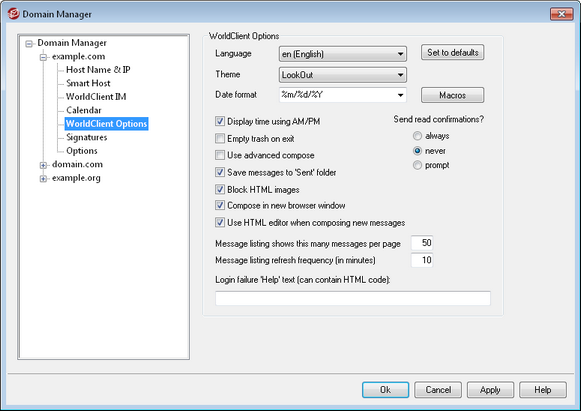Collapse the Domain Manager root node
581x411 pixels.
pyautogui.click(x=29, y=44)
